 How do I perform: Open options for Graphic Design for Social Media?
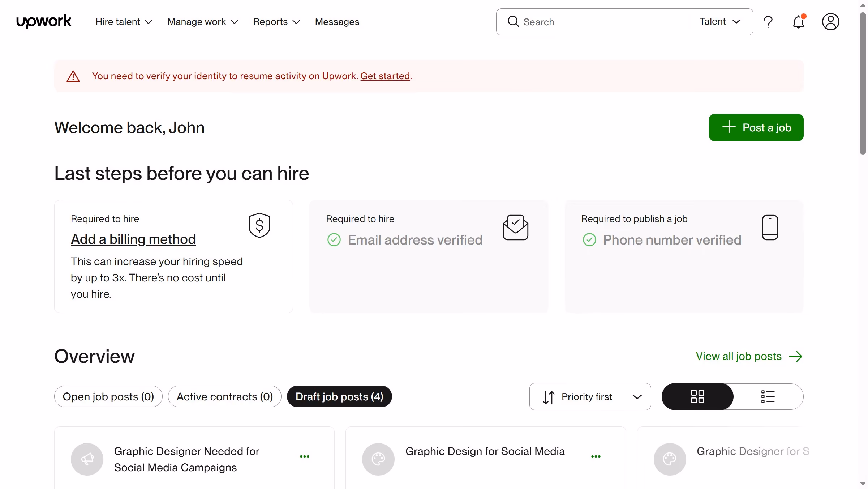tap(596, 456)
